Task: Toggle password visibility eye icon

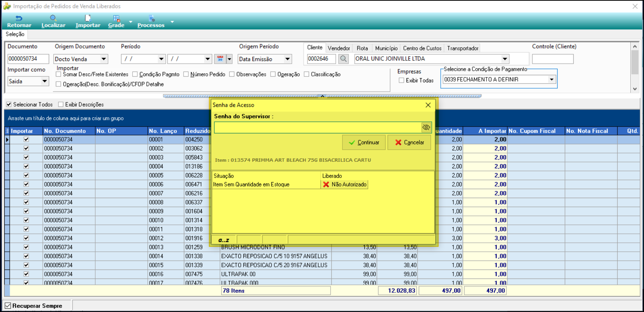Action: [x=426, y=128]
